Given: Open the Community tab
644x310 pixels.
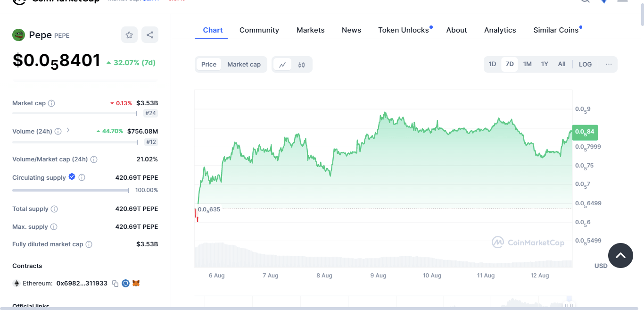Looking at the screenshot, I should [259, 30].
